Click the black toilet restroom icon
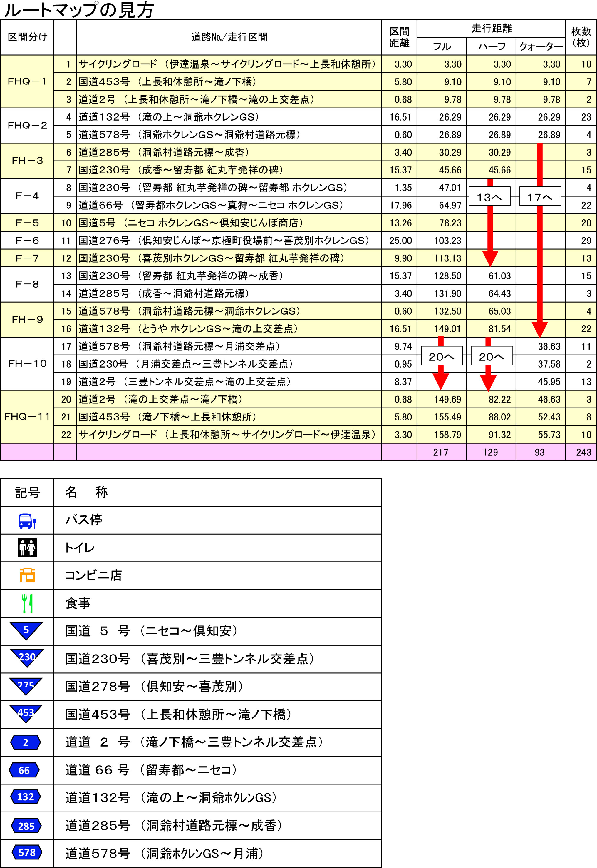Screen dimensions: 597x868 (x=27, y=548)
